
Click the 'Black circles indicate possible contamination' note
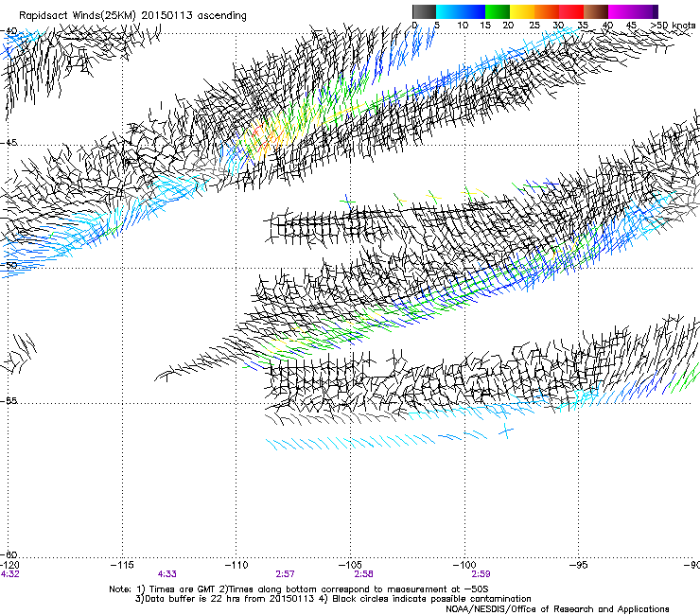(431, 599)
